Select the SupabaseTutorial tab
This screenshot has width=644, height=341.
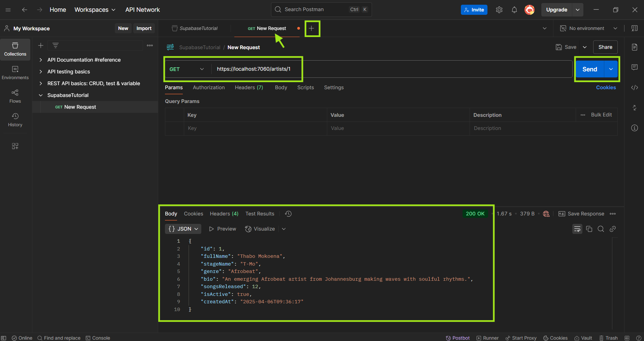[x=195, y=28]
